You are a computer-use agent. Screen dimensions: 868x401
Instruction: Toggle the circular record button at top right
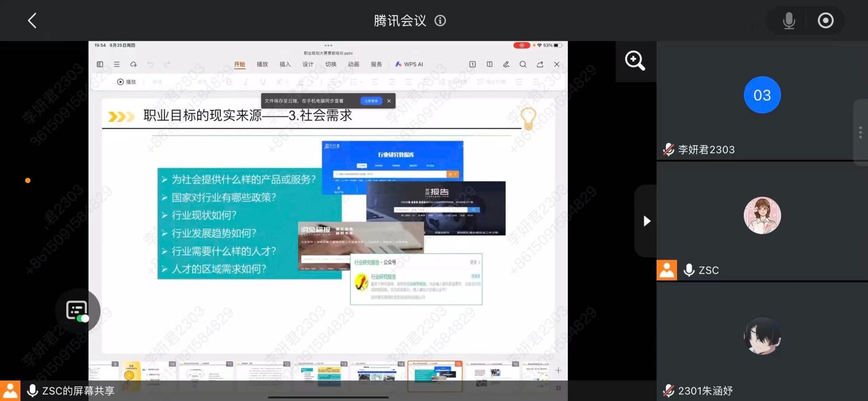(825, 20)
